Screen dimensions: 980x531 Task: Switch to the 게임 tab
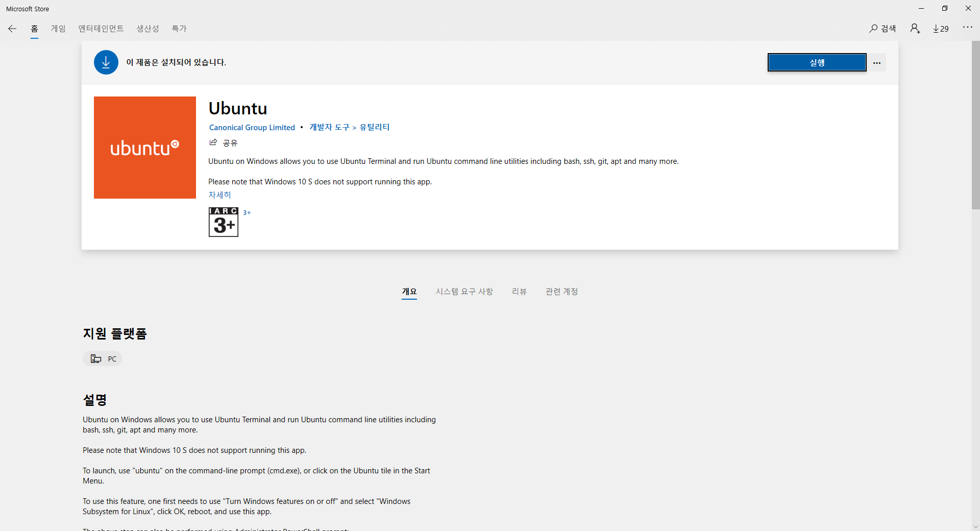pos(58,29)
